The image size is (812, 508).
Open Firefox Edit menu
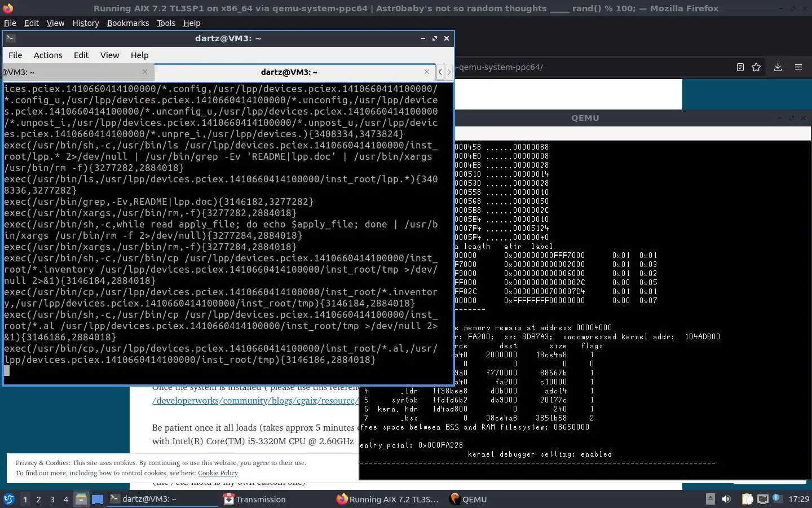click(32, 23)
